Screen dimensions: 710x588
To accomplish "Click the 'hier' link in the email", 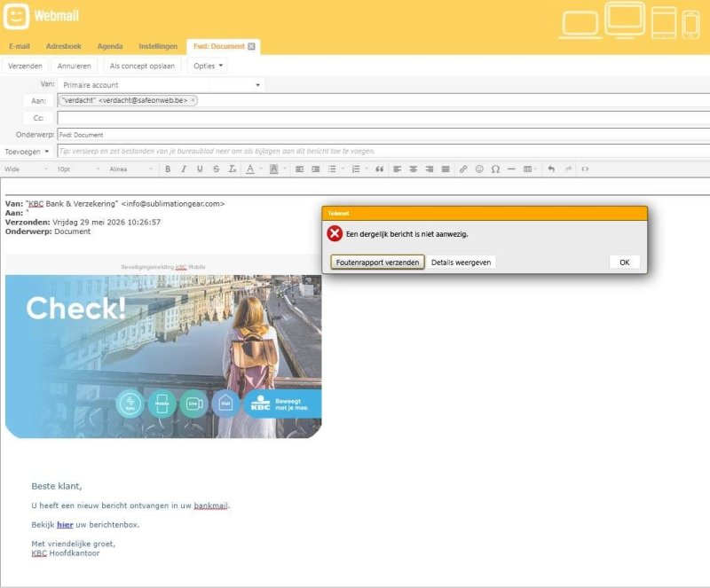I will [x=65, y=525].
